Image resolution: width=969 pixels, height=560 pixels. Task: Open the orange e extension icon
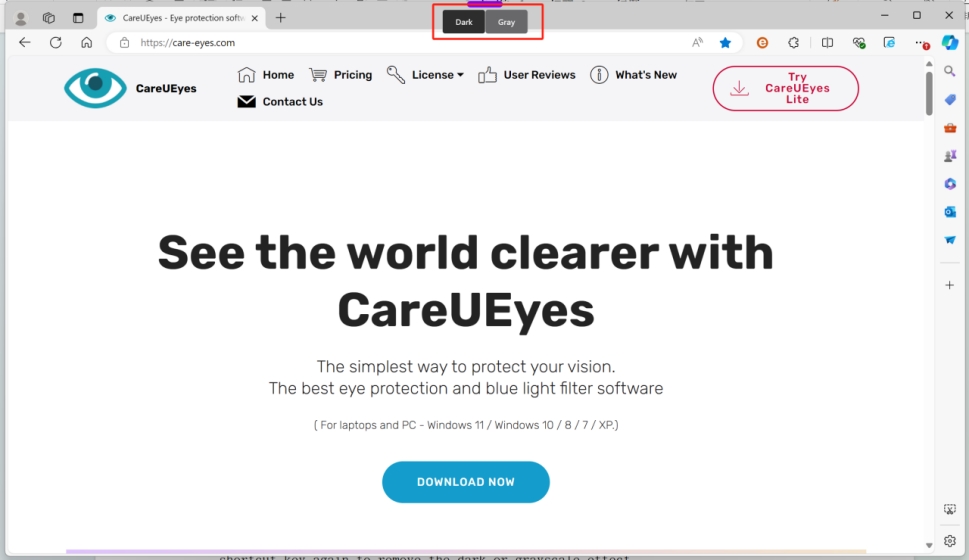tap(763, 43)
